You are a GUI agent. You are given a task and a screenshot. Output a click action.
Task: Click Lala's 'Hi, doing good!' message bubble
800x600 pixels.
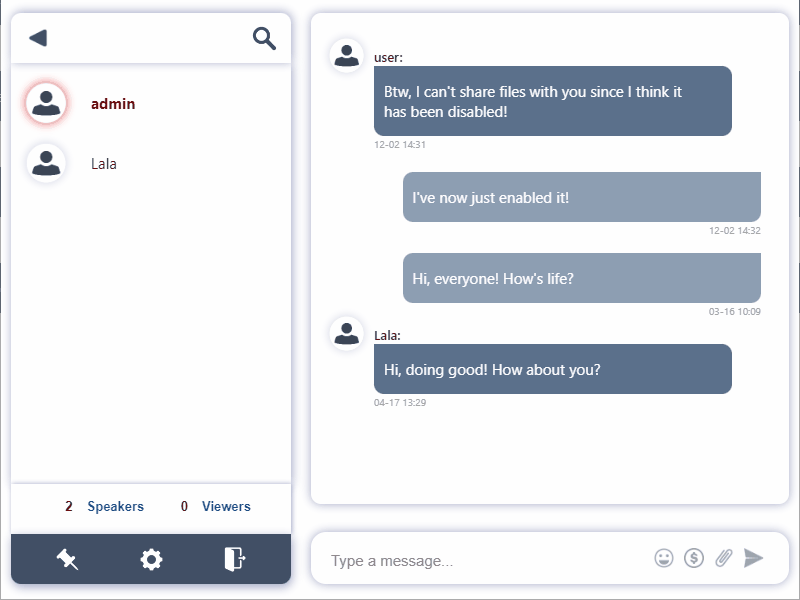pyautogui.click(x=552, y=369)
